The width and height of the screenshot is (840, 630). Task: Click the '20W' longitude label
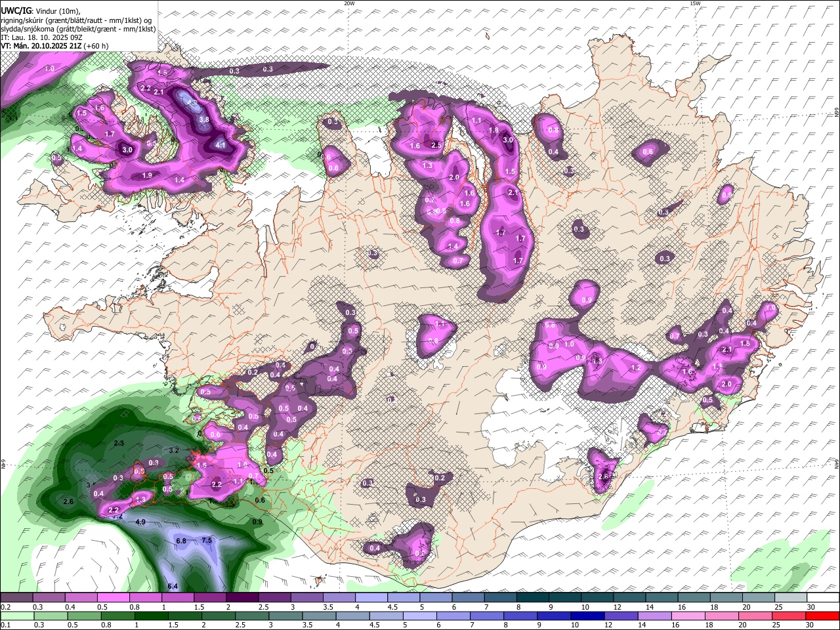pyautogui.click(x=350, y=3)
